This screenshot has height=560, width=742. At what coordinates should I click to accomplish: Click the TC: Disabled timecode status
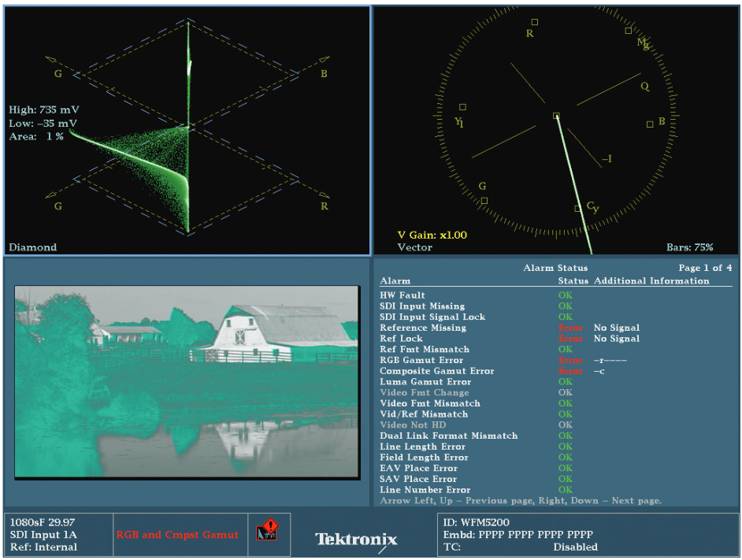(521, 547)
